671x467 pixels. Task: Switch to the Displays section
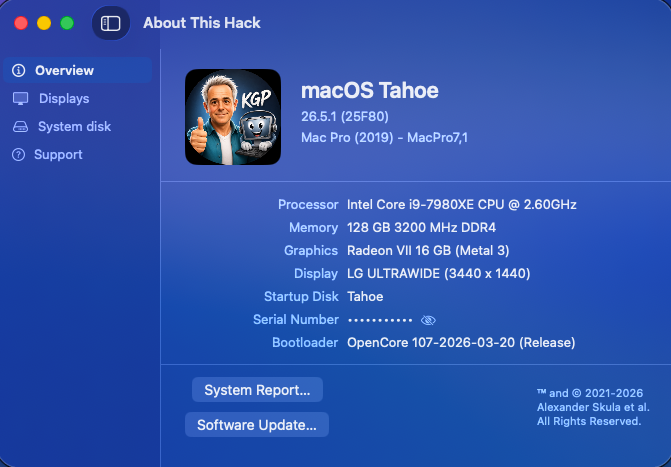(64, 98)
